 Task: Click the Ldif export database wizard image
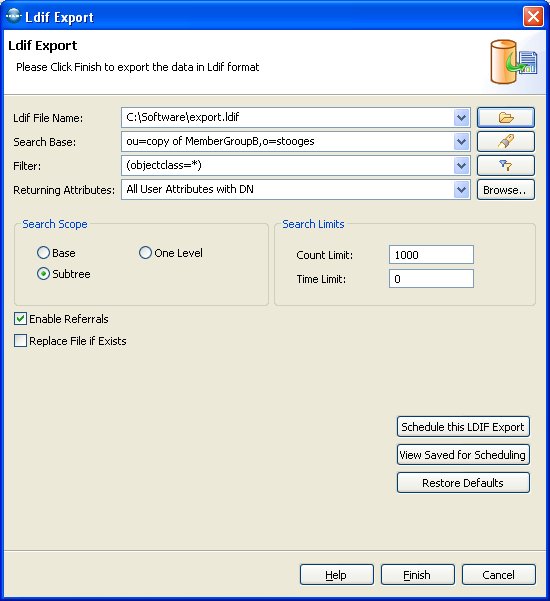pyautogui.click(x=514, y=62)
